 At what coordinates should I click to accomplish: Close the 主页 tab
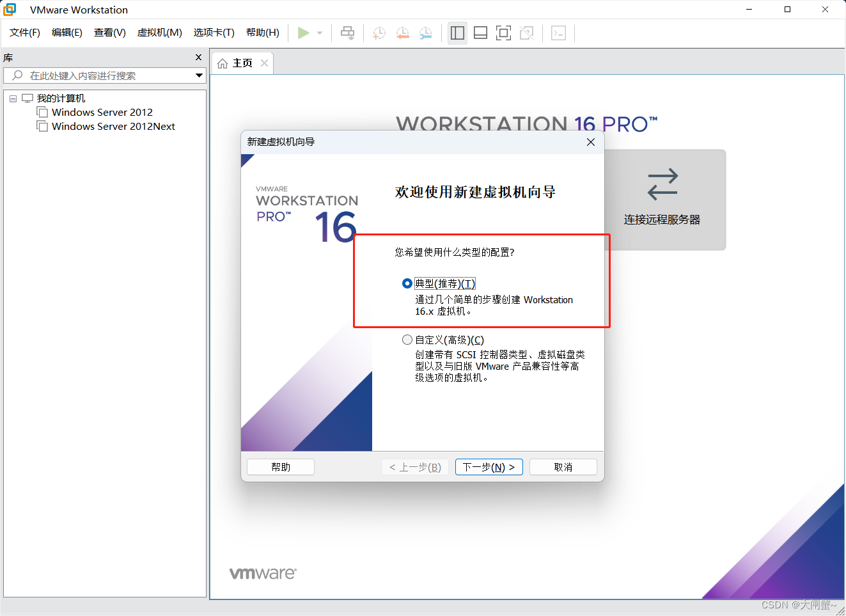click(264, 63)
